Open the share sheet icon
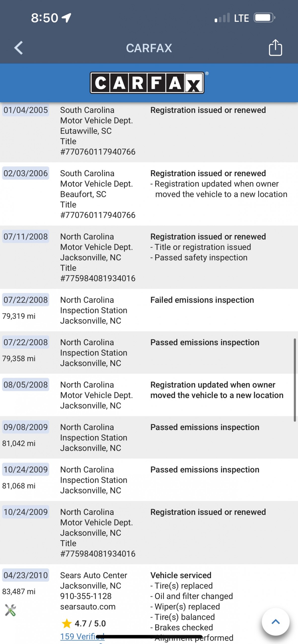Viewport: 298px width, 644px height. point(275,47)
